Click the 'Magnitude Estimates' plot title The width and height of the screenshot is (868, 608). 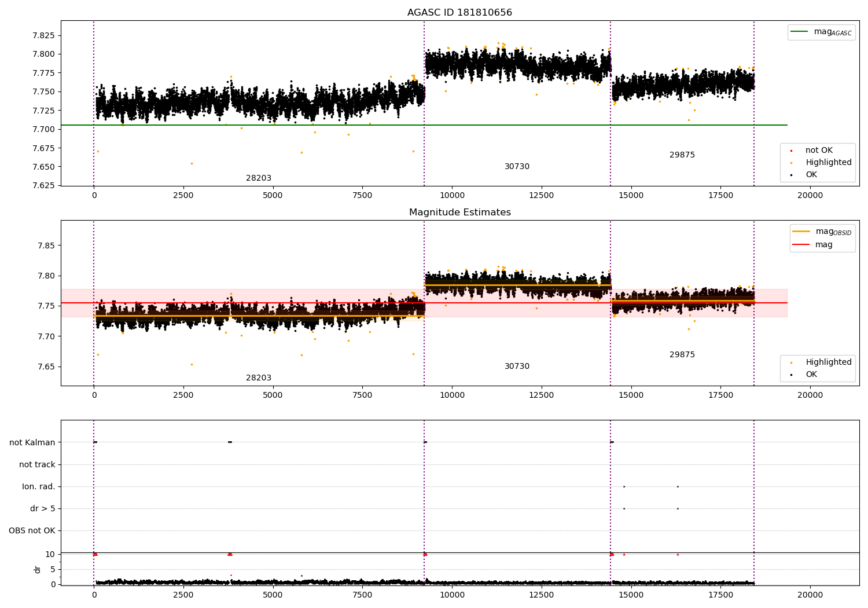pos(459,213)
